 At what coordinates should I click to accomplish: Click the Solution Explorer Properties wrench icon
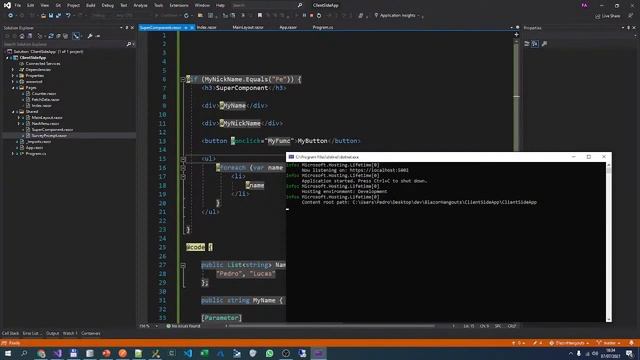point(90,36)
